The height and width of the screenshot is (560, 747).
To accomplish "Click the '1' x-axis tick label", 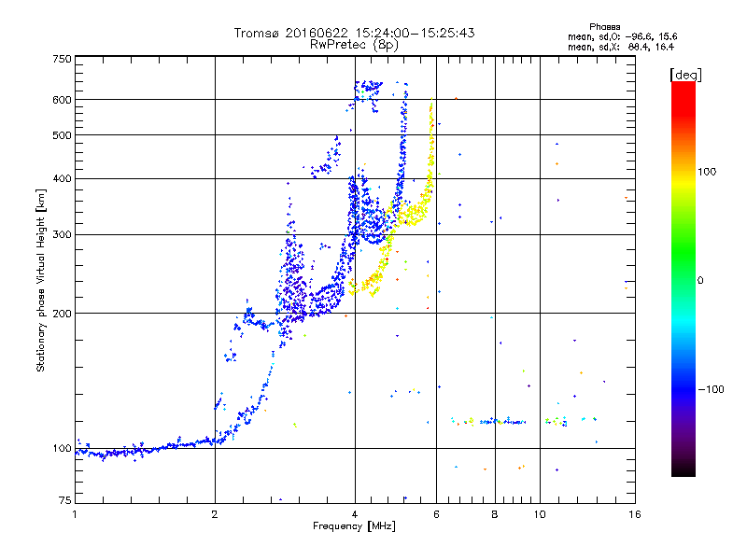I will (75, 514).
